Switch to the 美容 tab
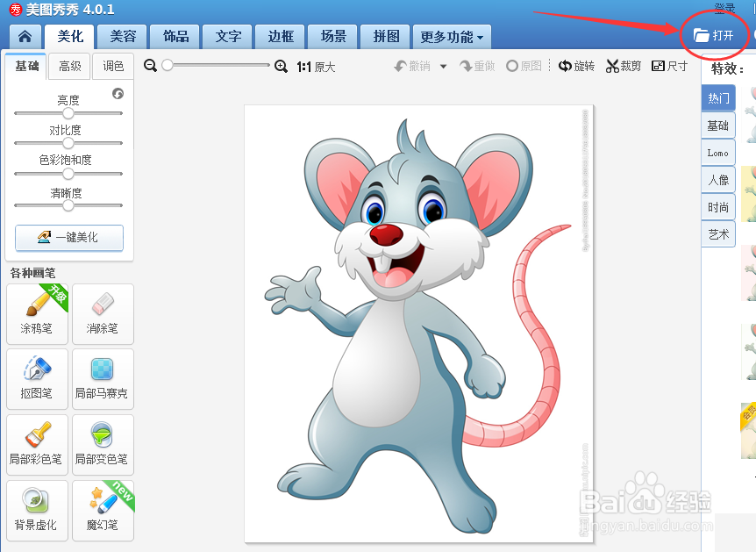Screen dimensions: 756x552 pyautogui.click(x=123, y=37)
